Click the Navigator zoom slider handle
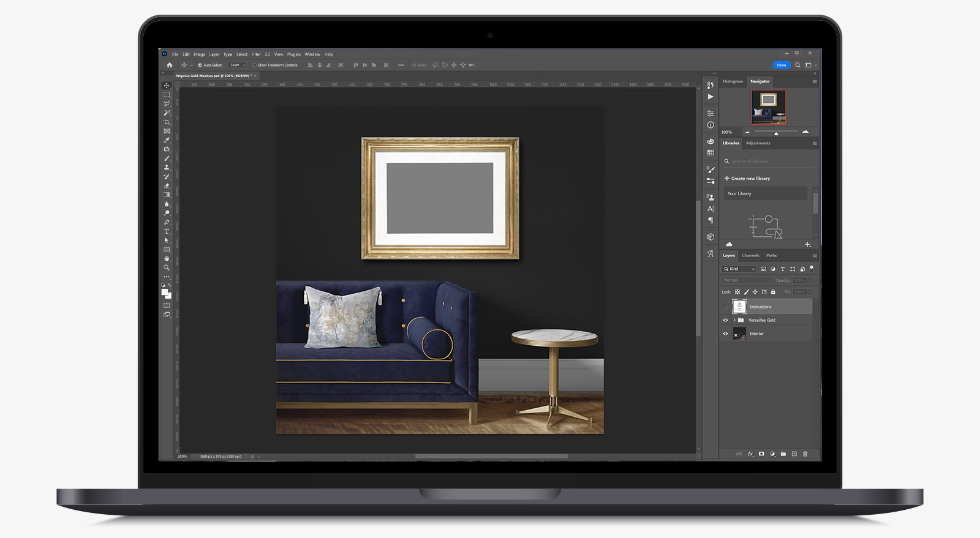This screenshot has height=538, width=980. [776, 133]
